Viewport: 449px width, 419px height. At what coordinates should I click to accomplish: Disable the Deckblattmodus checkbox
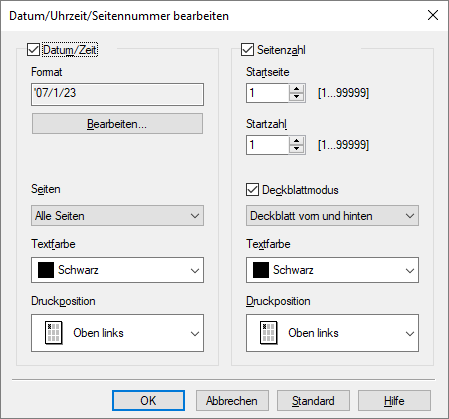click(252, 190)
